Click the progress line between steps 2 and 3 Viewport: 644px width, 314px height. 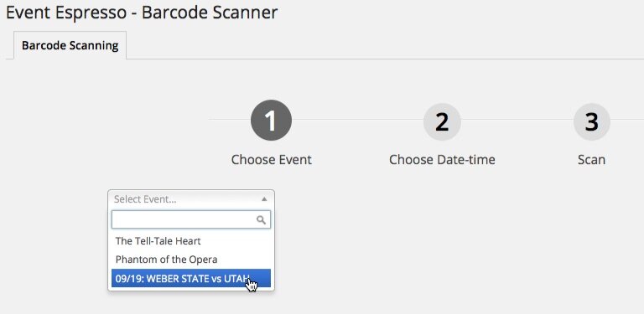pyautogui.click(x=517, y=120)
